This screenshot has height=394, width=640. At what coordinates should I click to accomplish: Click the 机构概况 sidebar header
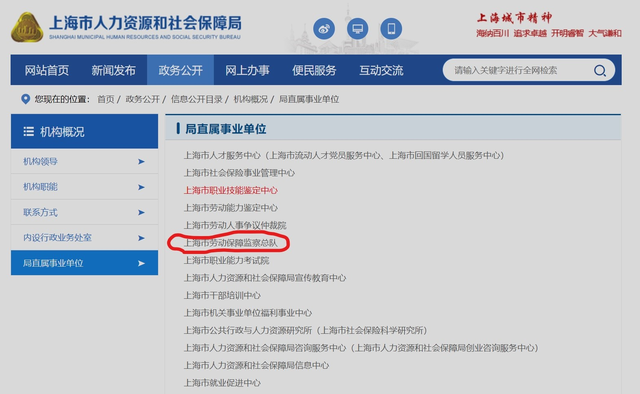[x=84, y=131]
